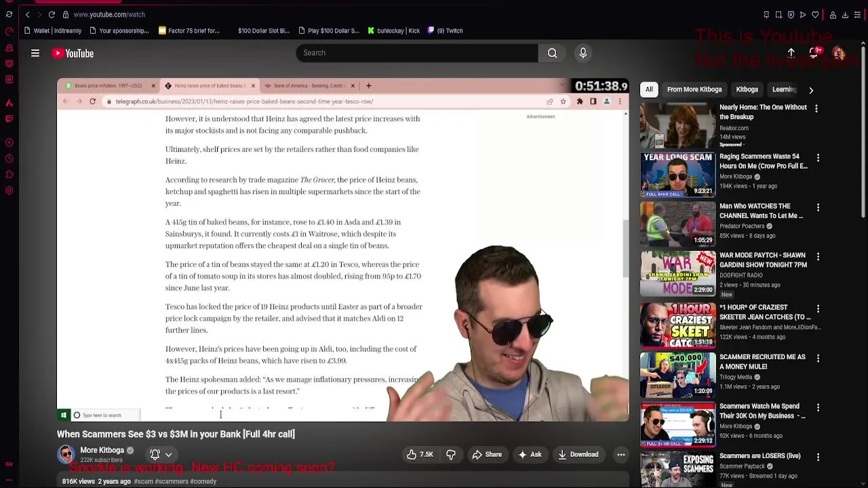Screen dimensions: 868x488
Task: Open the YouTube hamburger guide menu
Action: click(x=35, y=53)
